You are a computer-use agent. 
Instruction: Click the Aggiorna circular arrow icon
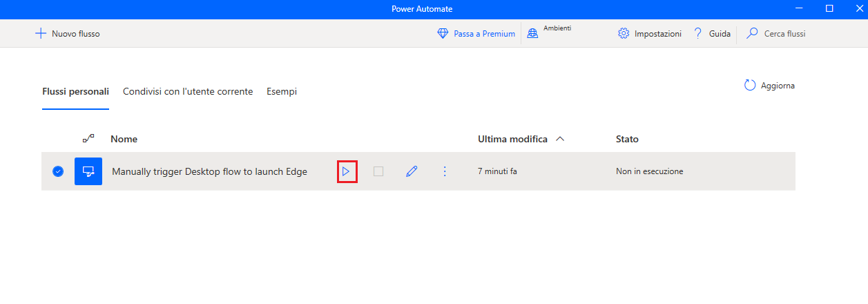click(750, 86)
